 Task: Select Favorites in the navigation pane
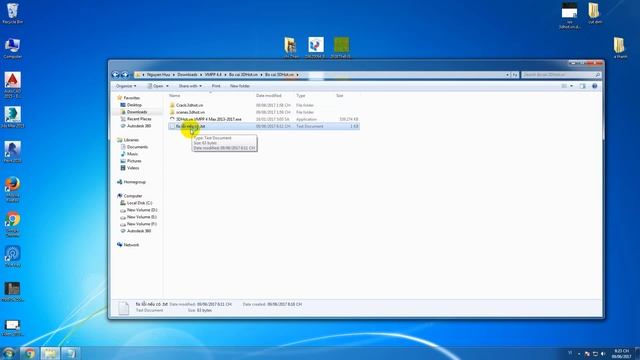tap(131, 98)
